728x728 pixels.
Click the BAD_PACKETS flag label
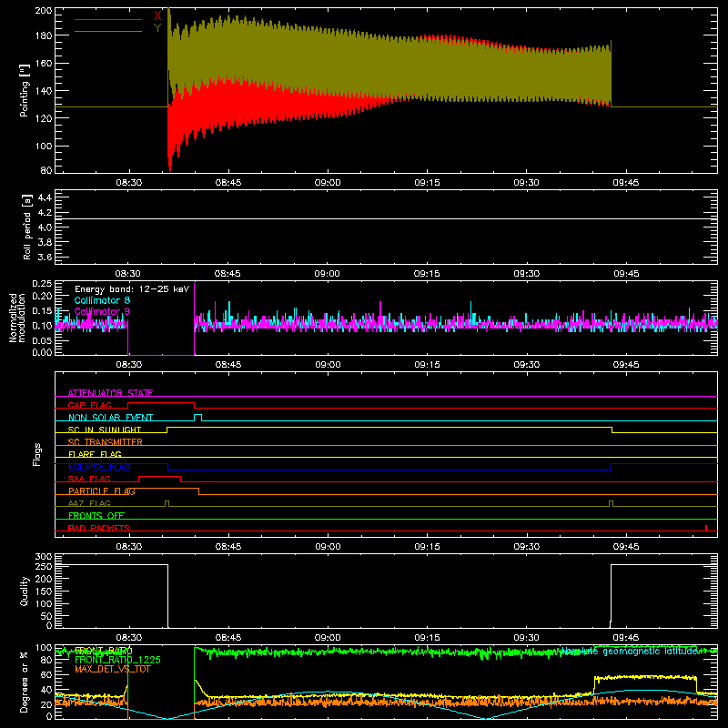99,528
